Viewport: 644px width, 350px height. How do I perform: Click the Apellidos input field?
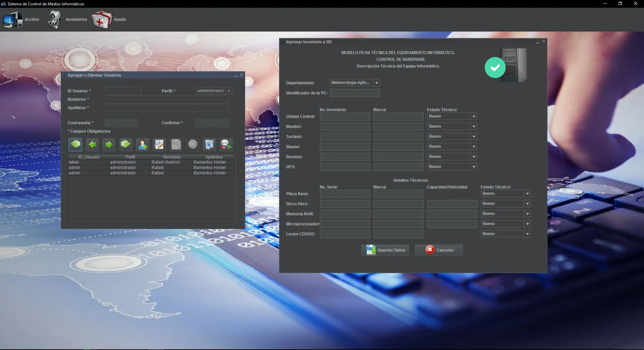coord(167,108)
